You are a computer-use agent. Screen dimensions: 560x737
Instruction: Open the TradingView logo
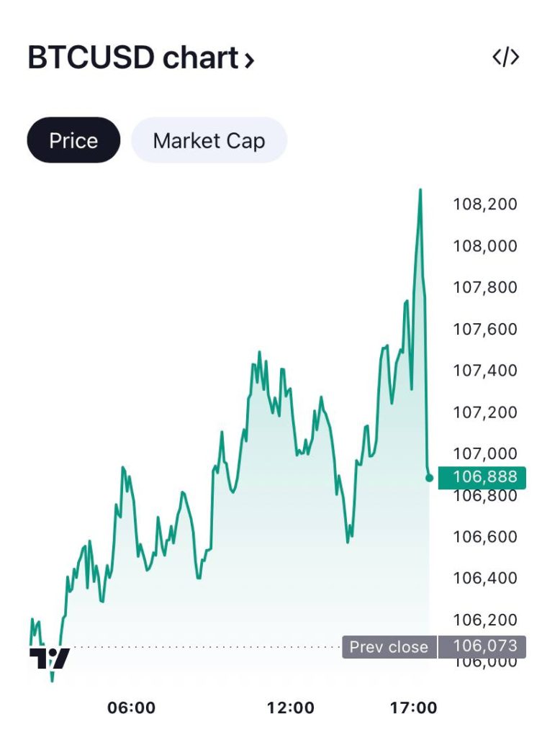(x=50, y=659)
